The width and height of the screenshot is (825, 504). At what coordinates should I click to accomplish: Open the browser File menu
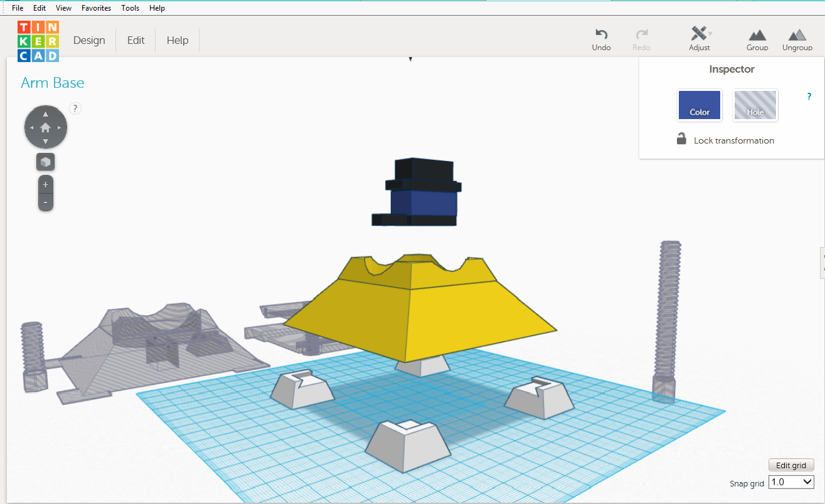point(18,8)
